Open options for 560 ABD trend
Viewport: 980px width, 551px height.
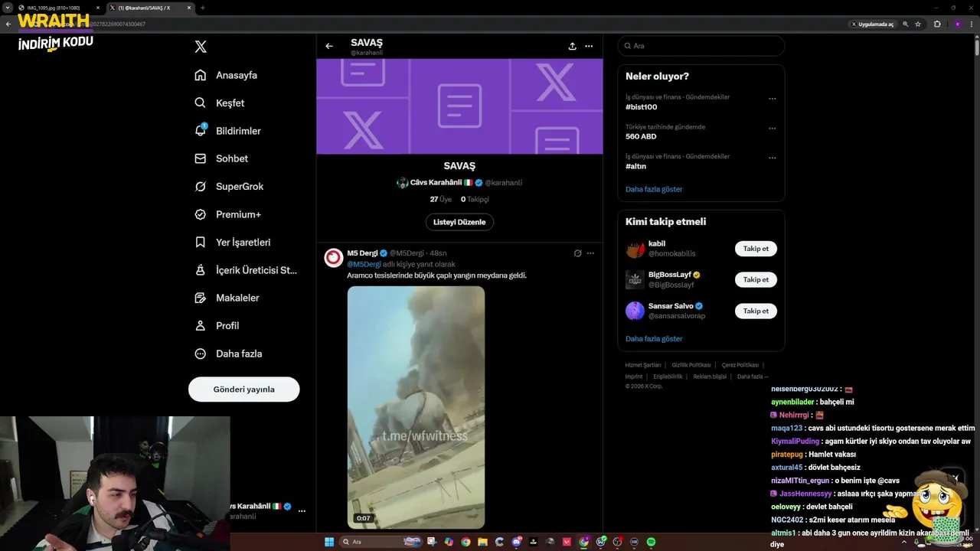coord(773,129)
